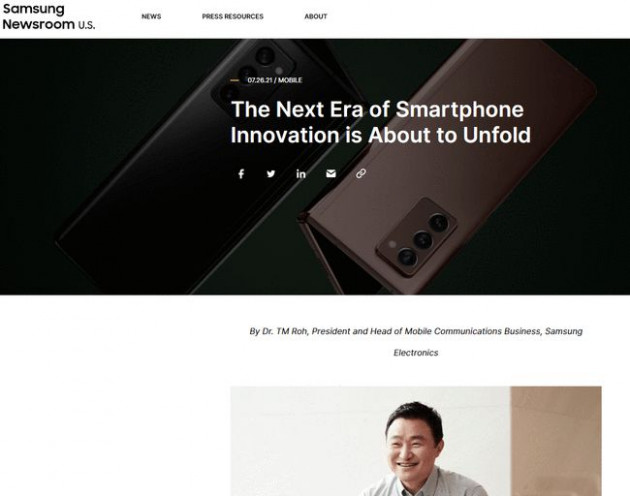Click the article headline text
Screen dimensions: 630x496
pyautogui.click(x=381, y=122)
